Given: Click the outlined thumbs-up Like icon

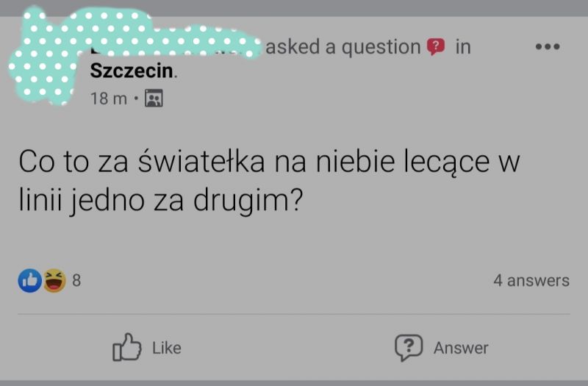Looking at the screenshot, I should [x=126, y=347].
